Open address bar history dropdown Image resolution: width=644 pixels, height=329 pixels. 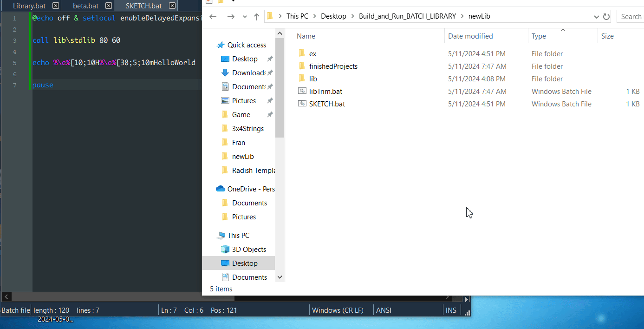click(x=597, y=17)
